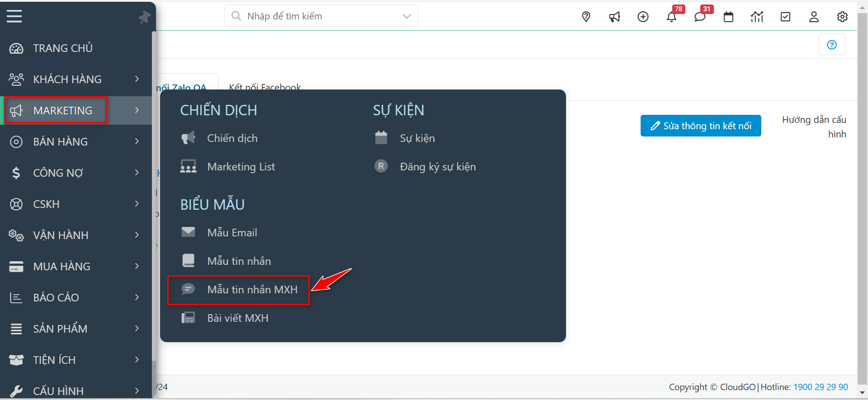
Task: Open the MUA HÀNG sidebar item
Action: [76, 266]
